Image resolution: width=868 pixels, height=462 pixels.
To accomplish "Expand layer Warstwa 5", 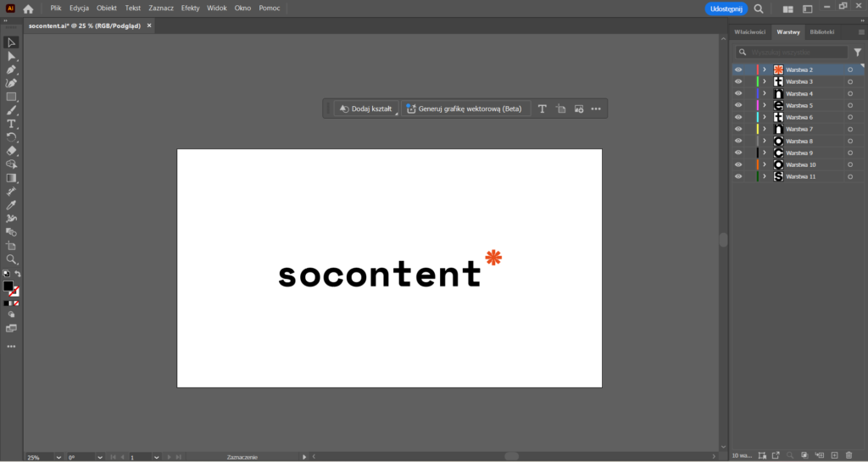I will tap(765, 105).
